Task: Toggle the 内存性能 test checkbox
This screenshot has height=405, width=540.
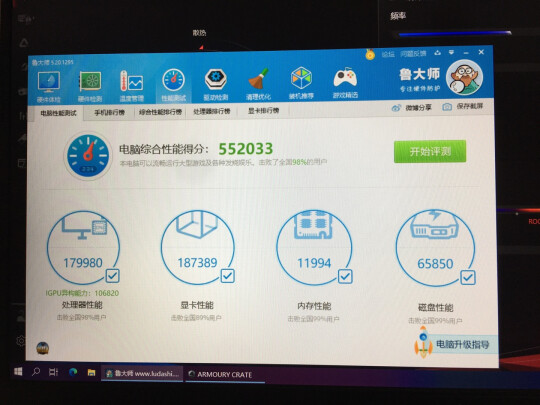Action: tap(345, 276)
